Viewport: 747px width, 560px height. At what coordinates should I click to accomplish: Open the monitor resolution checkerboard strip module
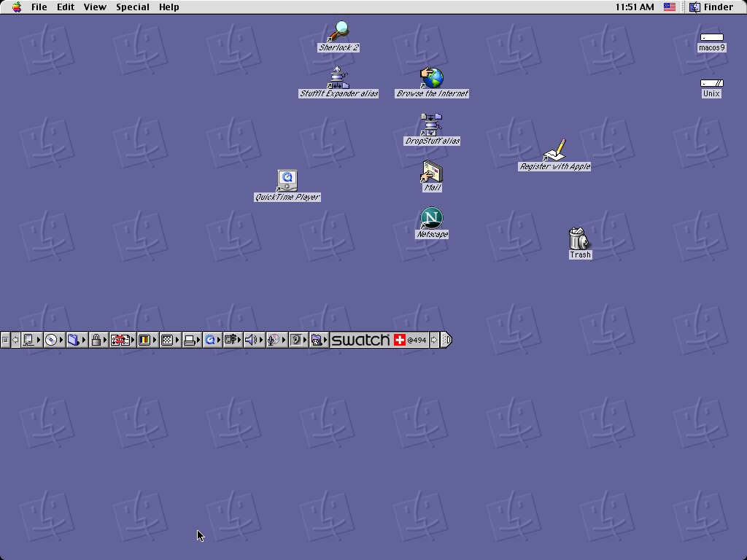pos(170,340)
